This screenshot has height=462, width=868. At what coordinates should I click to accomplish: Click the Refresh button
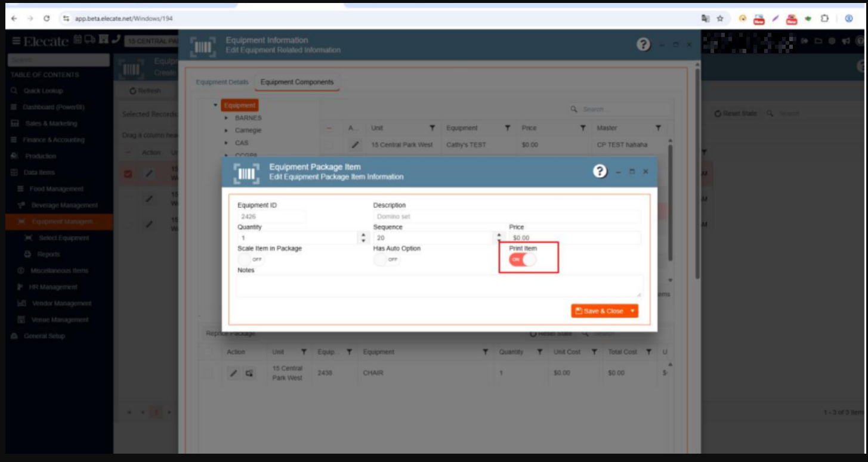pos(145,91)
